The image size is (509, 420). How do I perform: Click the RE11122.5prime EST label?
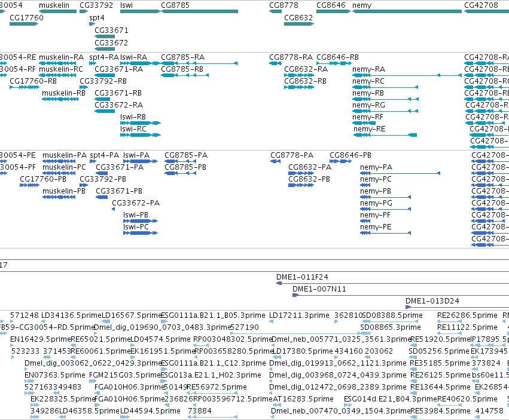coord(468,327)
